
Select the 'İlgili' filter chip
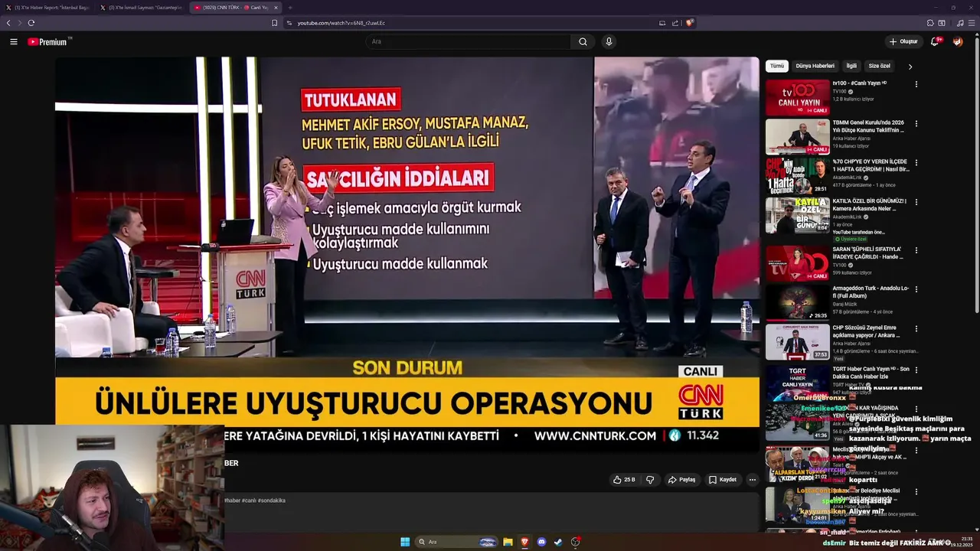[851, 66]
